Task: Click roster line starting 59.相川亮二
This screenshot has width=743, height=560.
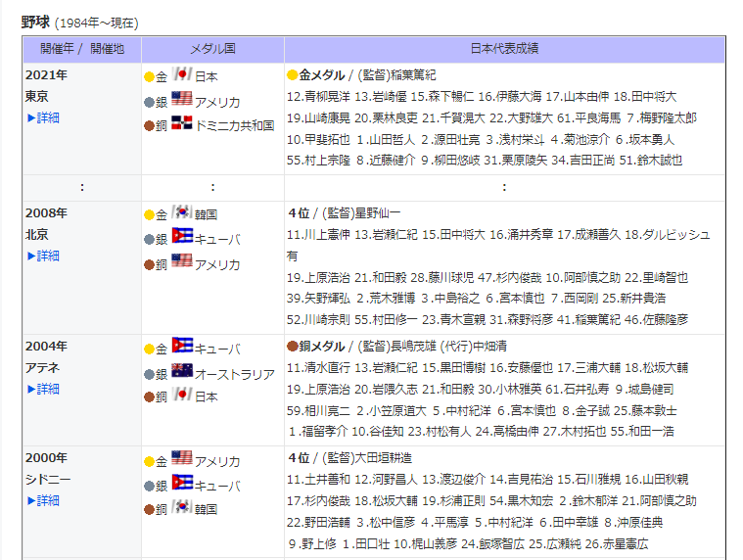Action: click(x=482, y=410)
